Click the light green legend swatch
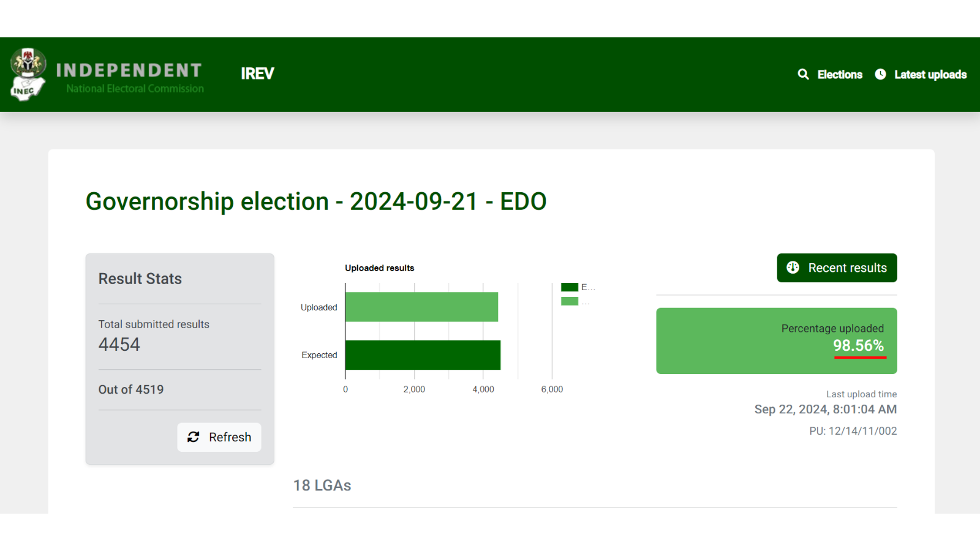 (570, 301)
